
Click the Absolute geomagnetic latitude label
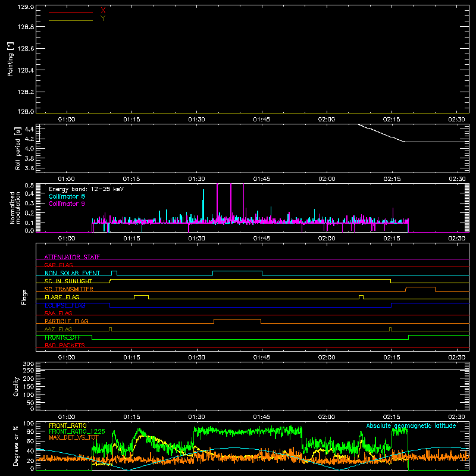(x=411, y=425)
